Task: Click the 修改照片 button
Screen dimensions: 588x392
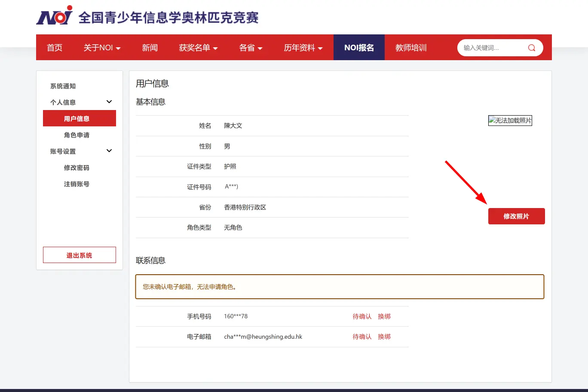Action: pos(516,216)
